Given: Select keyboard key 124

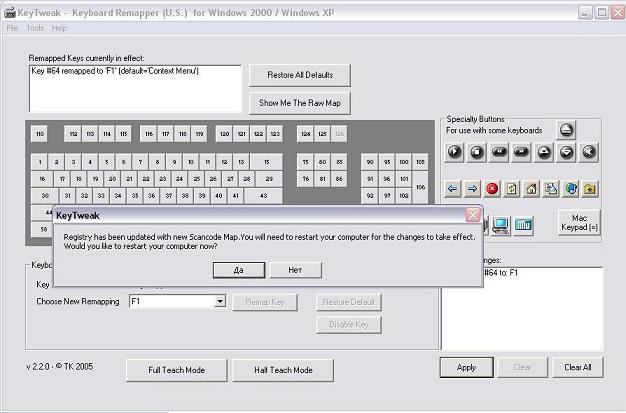Looking at the screenshot, I should (305, 134).
